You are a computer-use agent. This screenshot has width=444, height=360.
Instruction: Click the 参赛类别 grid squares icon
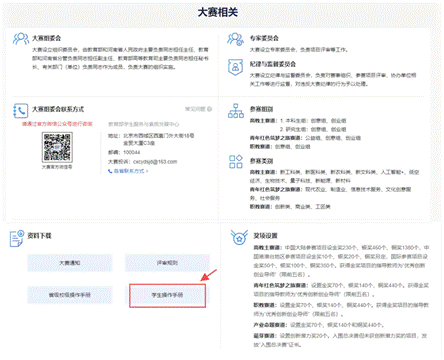click(x=236, y=162)
